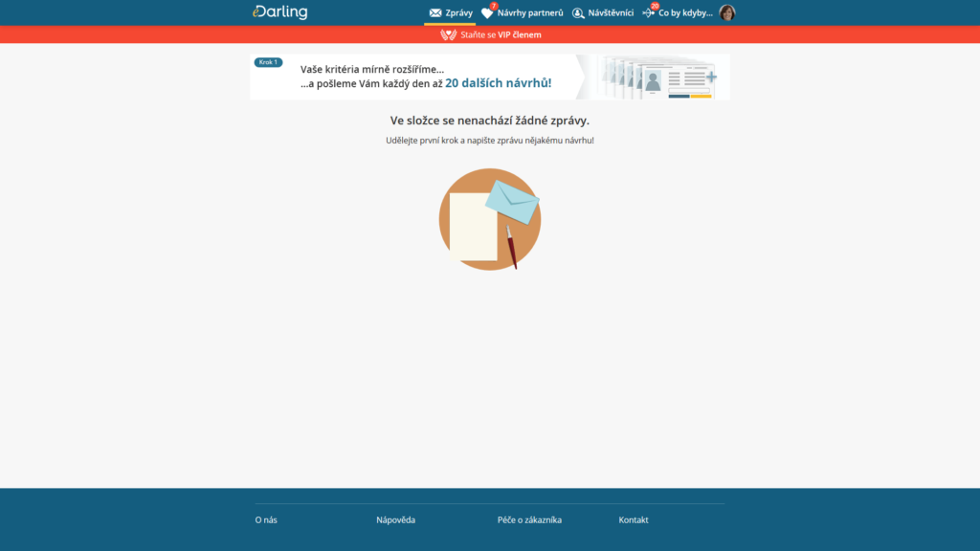This screenshot has width=980, height=551.
Task: Open the Péče o zákazníka footer link
Action: [529, 519]
